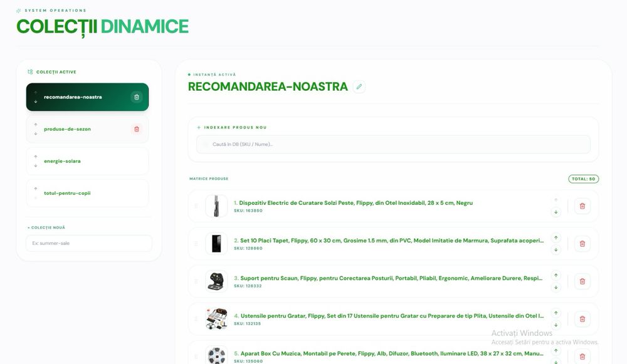627x364 pixels.
Task: Click the TOTAL: 50 badge
Action: (583, 179)
